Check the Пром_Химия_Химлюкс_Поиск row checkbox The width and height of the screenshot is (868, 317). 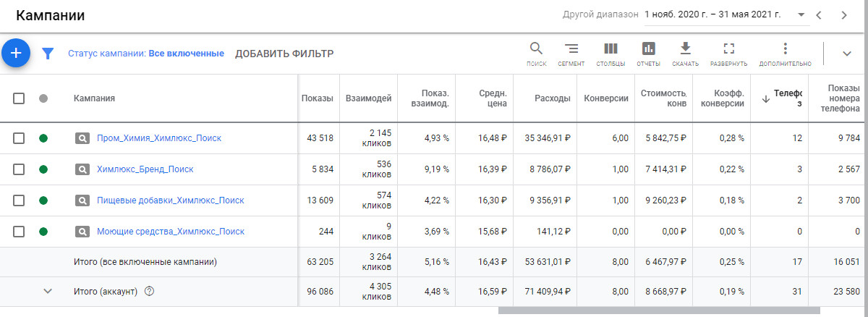click(19, 138)
